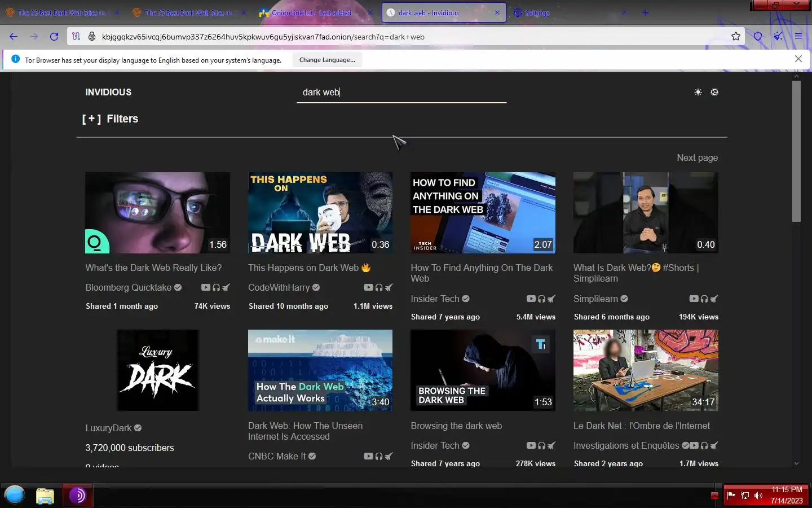Screen dimensions: 812x508
Task: Open How To Find Anything thumbnail
Action: click(x=483, y=213)
